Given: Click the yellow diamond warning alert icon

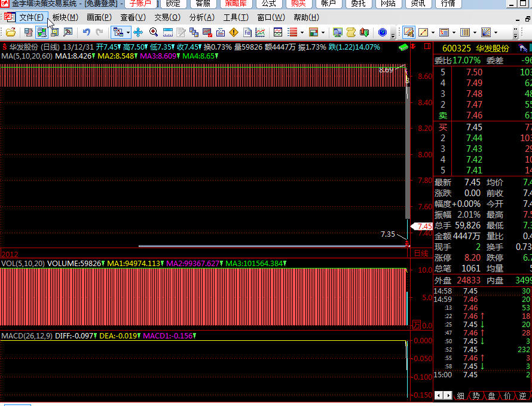Looking at the screenshot, I should click(233, 32).
